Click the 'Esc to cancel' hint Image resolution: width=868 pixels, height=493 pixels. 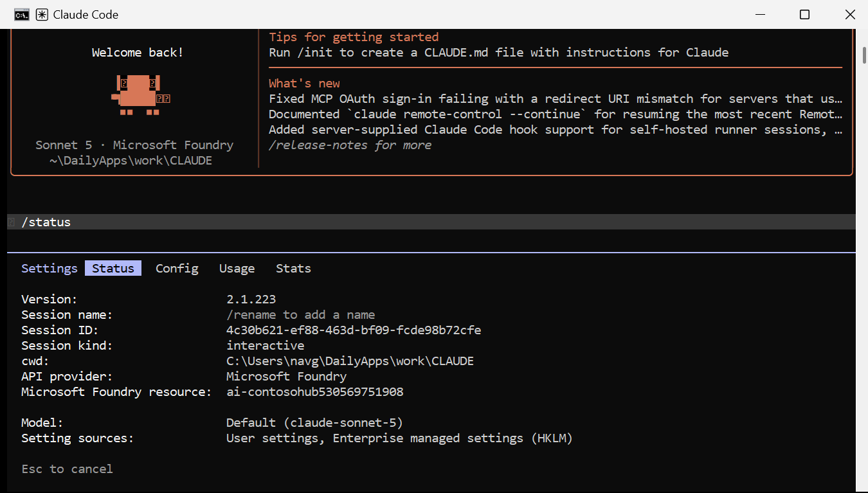pos(67,469)
